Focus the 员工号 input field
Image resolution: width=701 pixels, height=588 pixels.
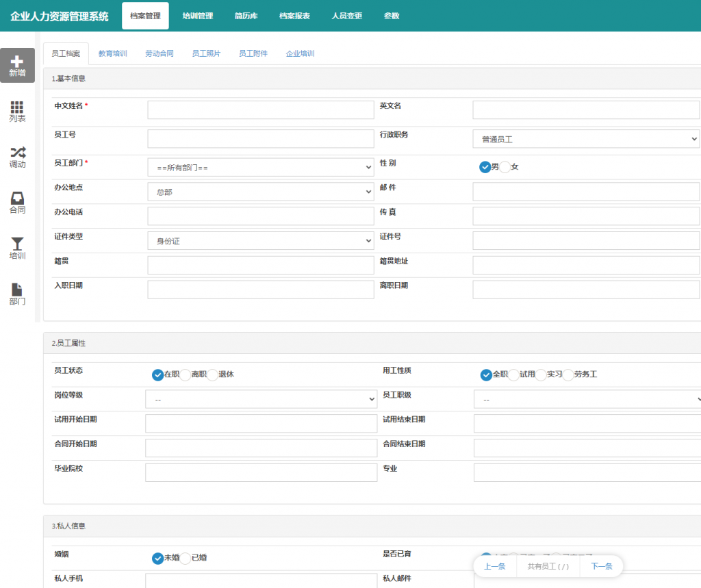tap(261, 139)
